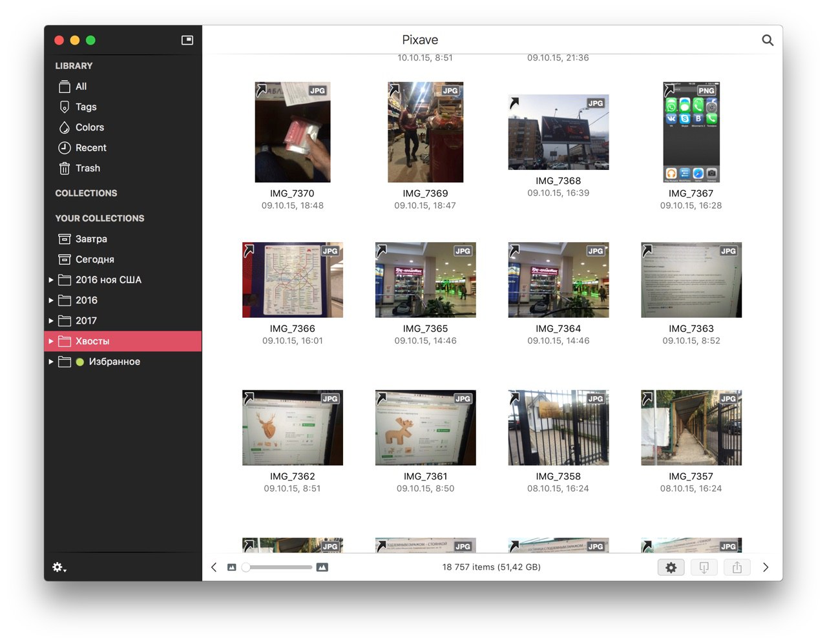827x644 pixels.
Task: Expand the 2016 ноя США folder
Action: 51,280
